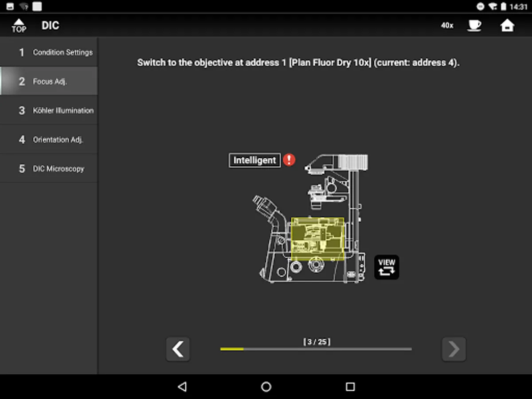The height and width of the screenshot is (399, 532).
Task: Open Android recent apps square button
Action: tap(350, 387)
